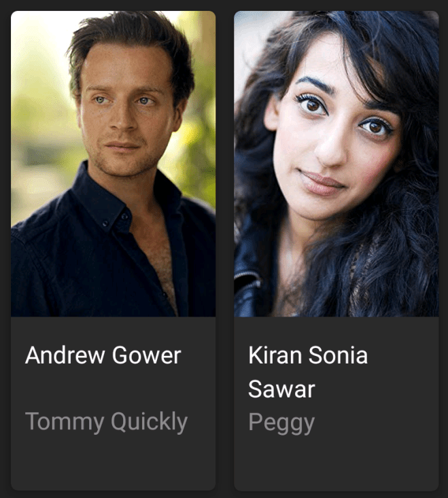Click the word 'Sonia' in the second card
The height and width of the screenshot is (498, 448).
click(338, 355)
